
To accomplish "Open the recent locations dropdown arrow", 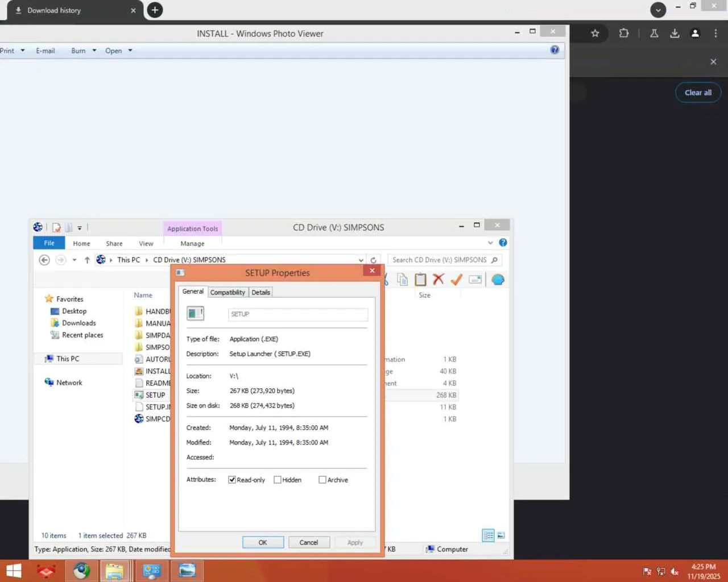I will (75, 260).
